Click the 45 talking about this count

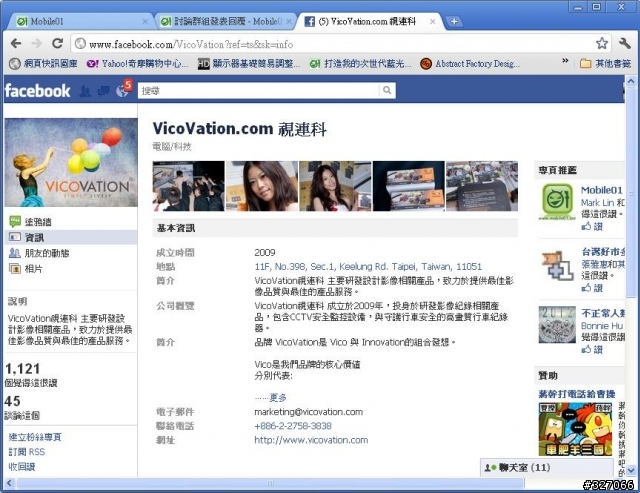coord(13,401)
